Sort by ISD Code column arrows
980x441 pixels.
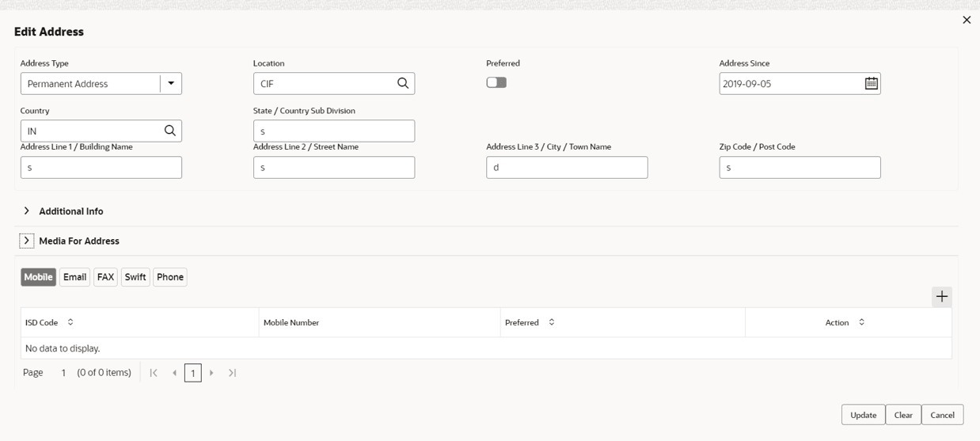[70, 322]
